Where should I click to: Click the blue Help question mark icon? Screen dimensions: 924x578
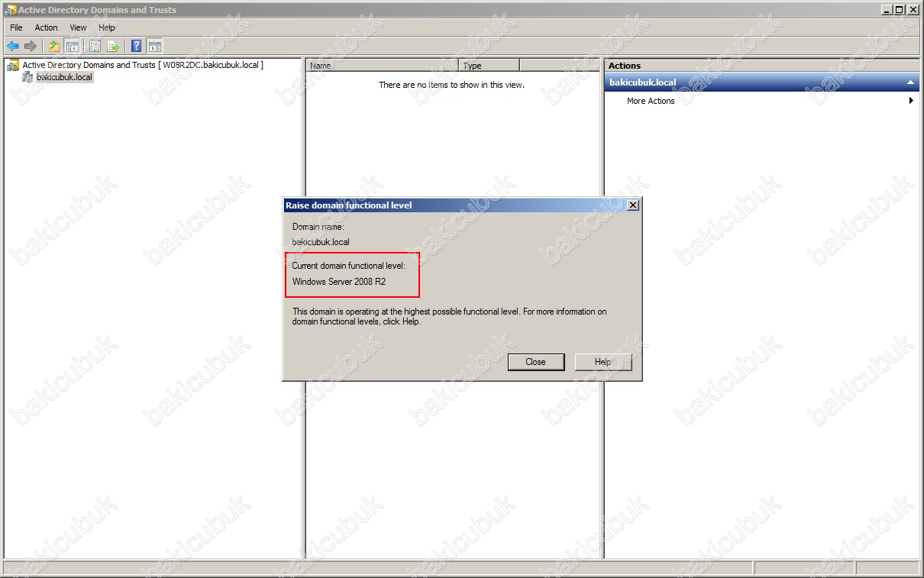(137, 46)
